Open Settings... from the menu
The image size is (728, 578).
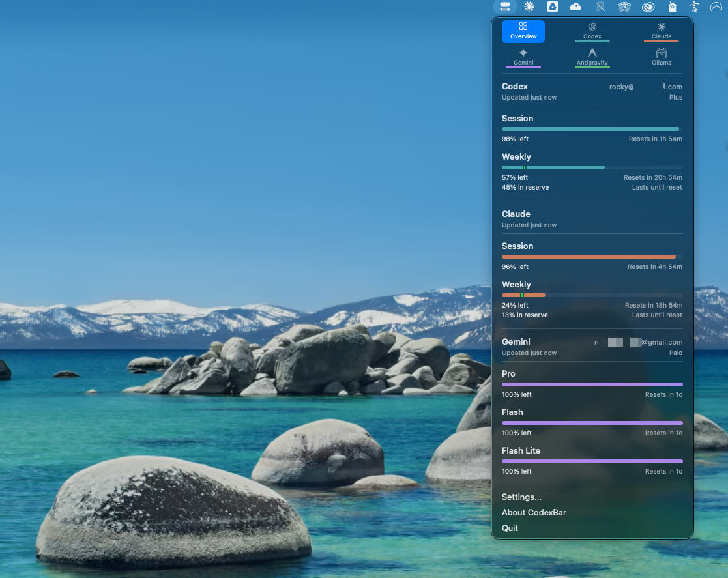(521, 497)
